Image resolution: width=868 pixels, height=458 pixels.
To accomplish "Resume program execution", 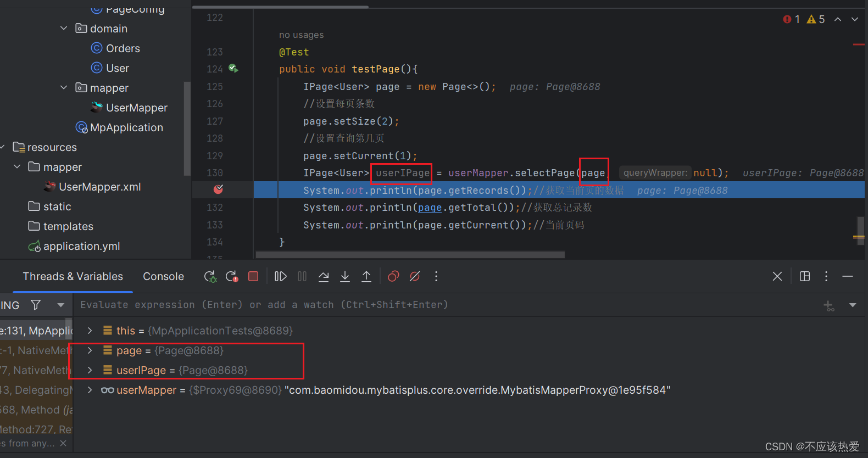I will [x=280, y=276].
